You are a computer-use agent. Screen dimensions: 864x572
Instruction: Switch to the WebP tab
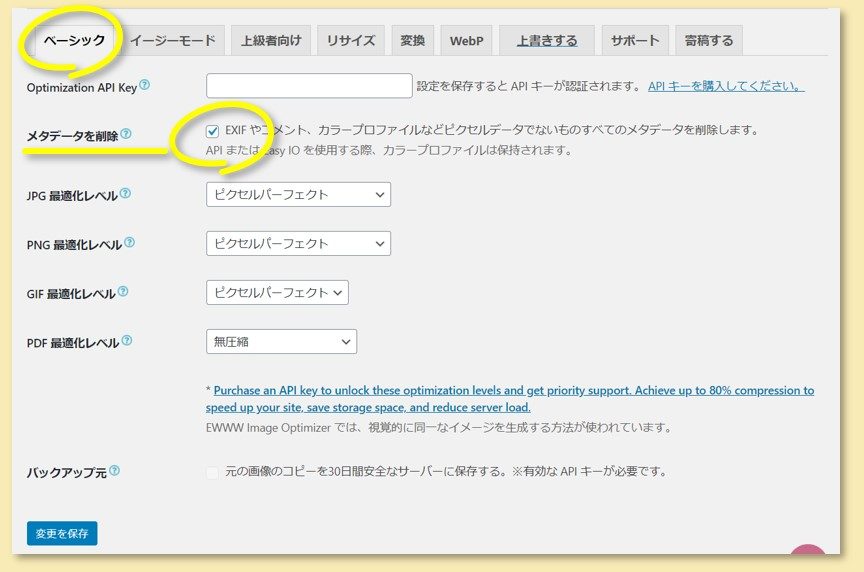[466, 40]
